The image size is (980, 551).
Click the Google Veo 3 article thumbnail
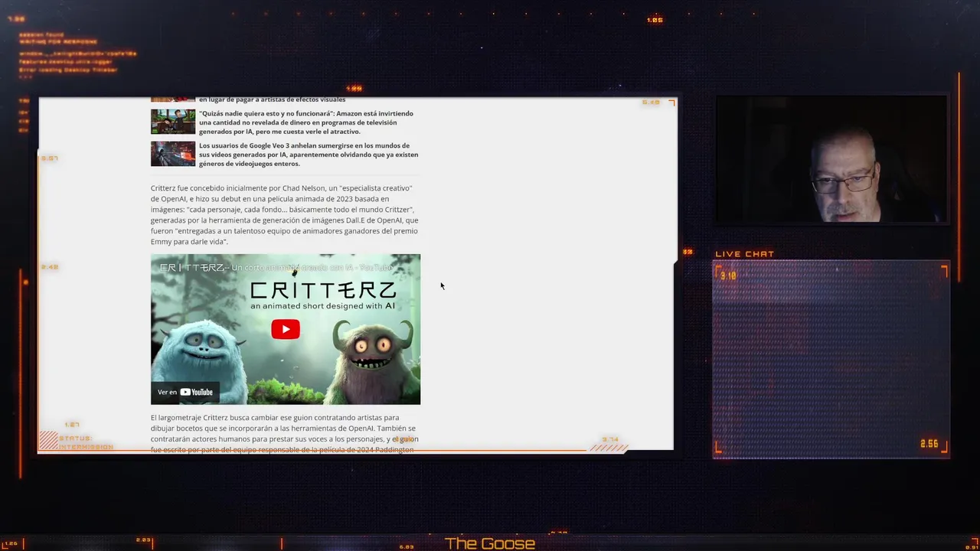click(x=173, y=154)
